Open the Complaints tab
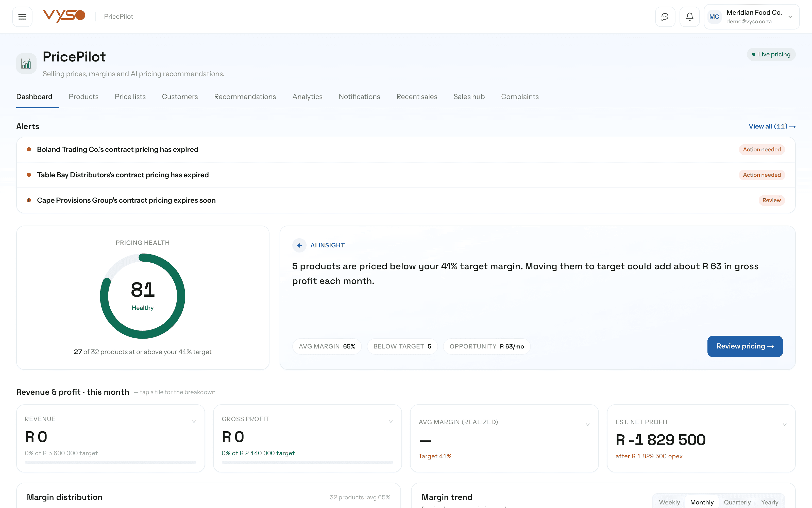Screen dimensions: 812x508 click(520, 97)
